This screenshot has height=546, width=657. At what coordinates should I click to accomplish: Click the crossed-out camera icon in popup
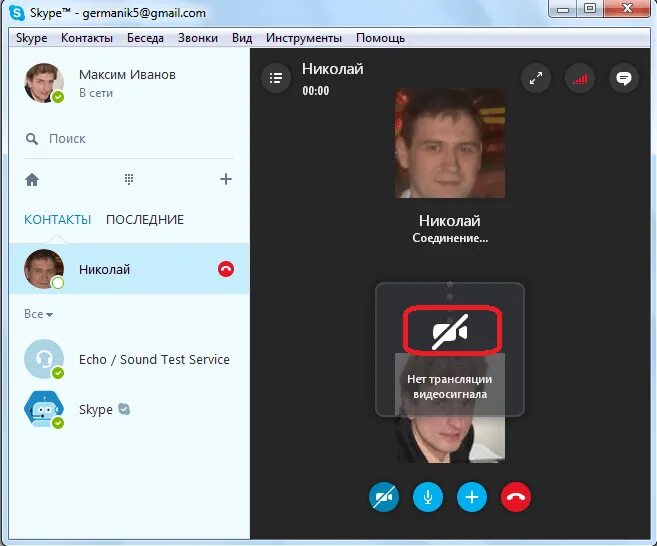tap(451, 331)
